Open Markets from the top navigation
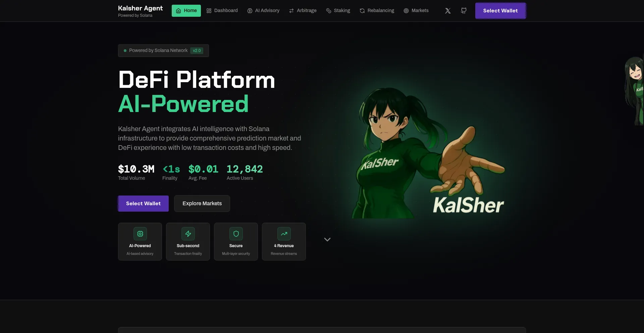Viewport: 644px width, 333px height. click(416, 11)
